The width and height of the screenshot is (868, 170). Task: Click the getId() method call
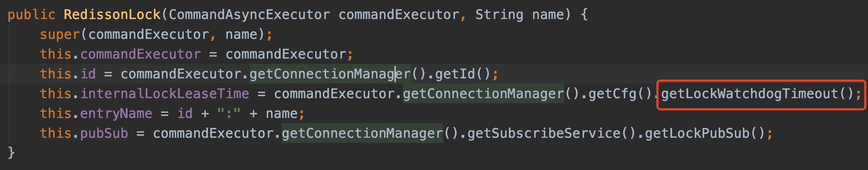[463, 74]
